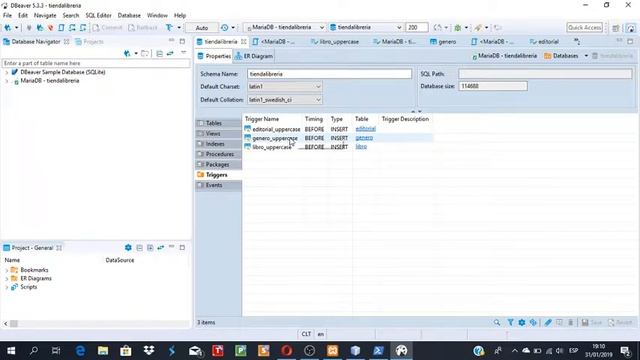Close the tiendalibreria editor tab
The height and width of the screenshot is (360, 640).
tap(244, 42)
